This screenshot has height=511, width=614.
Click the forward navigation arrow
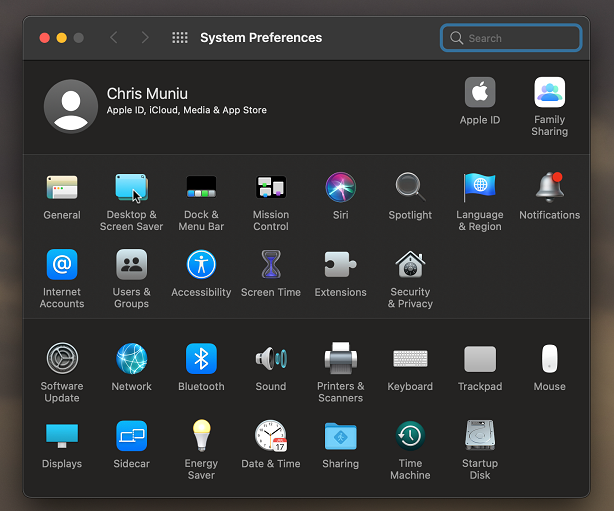click(145, 38)
